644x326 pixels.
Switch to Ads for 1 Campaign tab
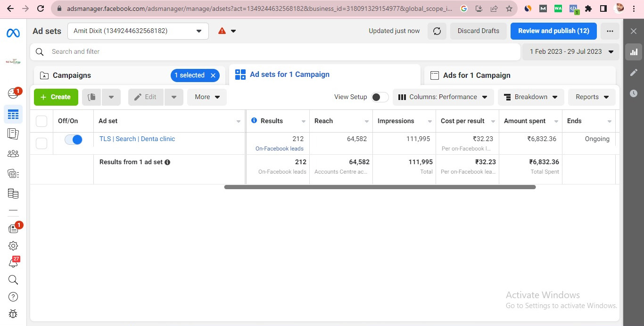click(476, 75)
